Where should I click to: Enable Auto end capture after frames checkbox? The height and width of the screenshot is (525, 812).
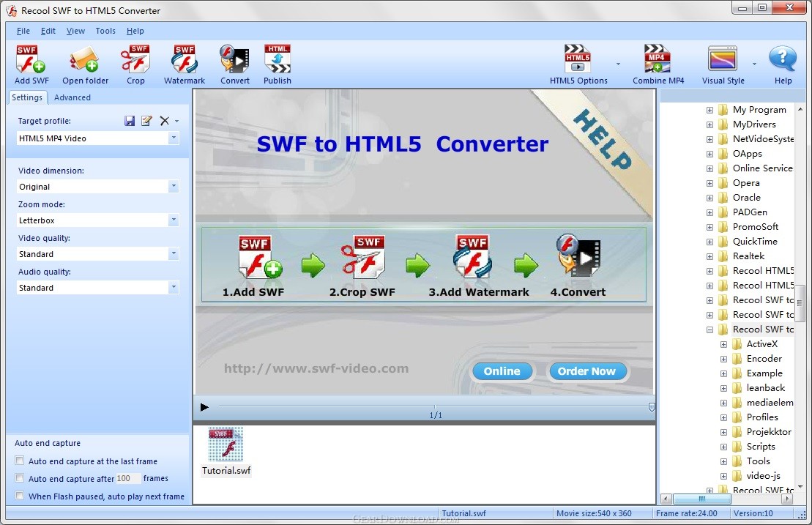pyautogui.click(x=20, y=478)
